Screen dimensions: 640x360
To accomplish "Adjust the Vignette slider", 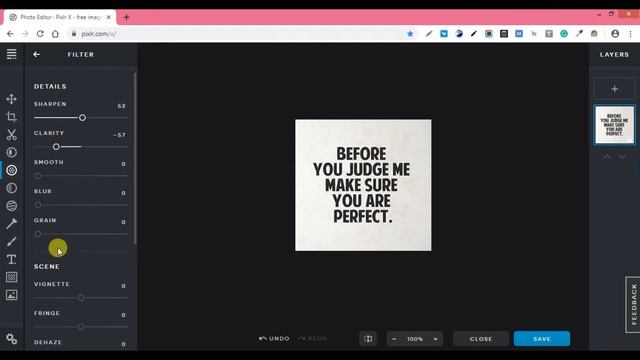I will point(81,298).
